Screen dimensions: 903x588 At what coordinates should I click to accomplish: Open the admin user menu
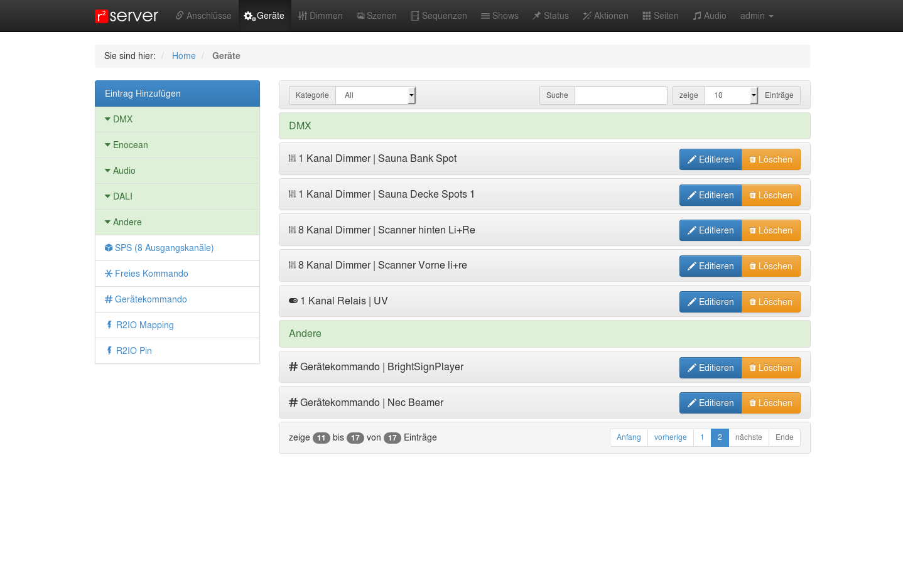click(x=756, y=16)
